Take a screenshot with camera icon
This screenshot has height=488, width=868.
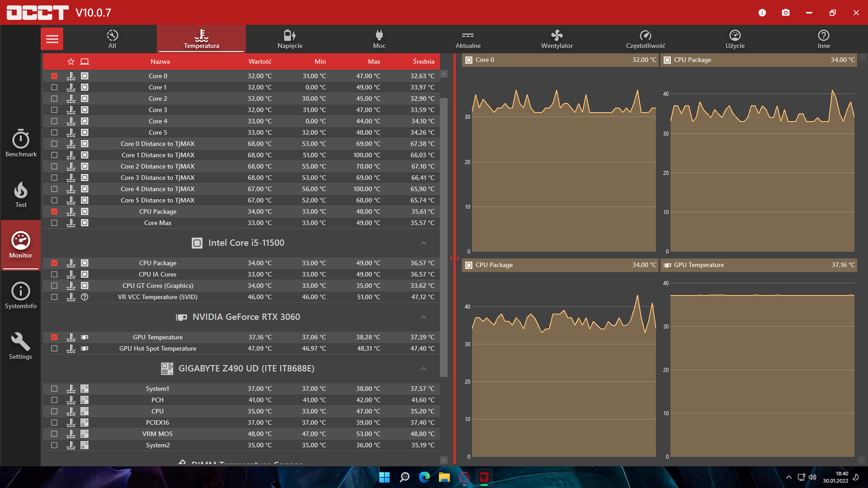[x=786, y=13]
